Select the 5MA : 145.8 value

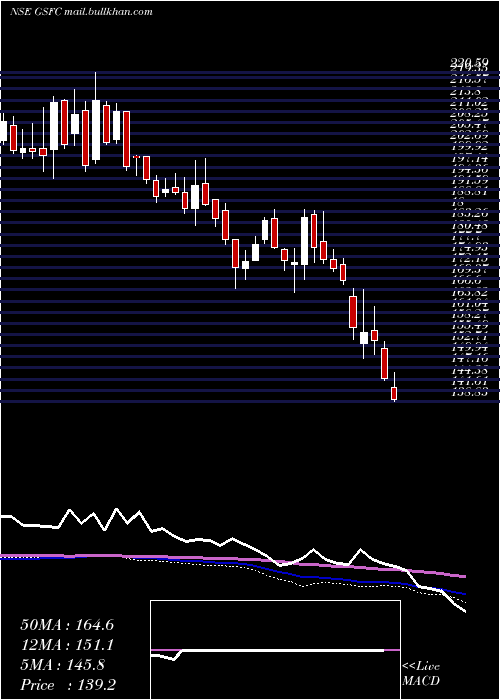[x=62, y=665]
